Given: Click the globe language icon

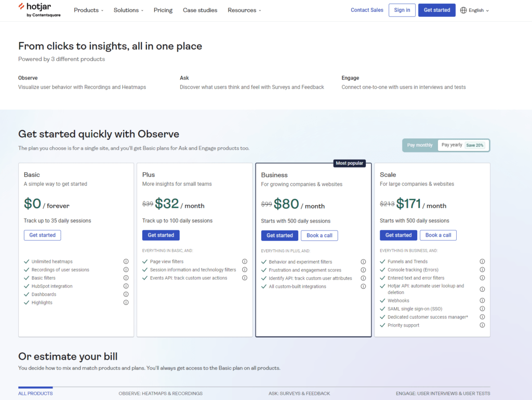Looking at the screenshot, I should click(x=463, y=10).
